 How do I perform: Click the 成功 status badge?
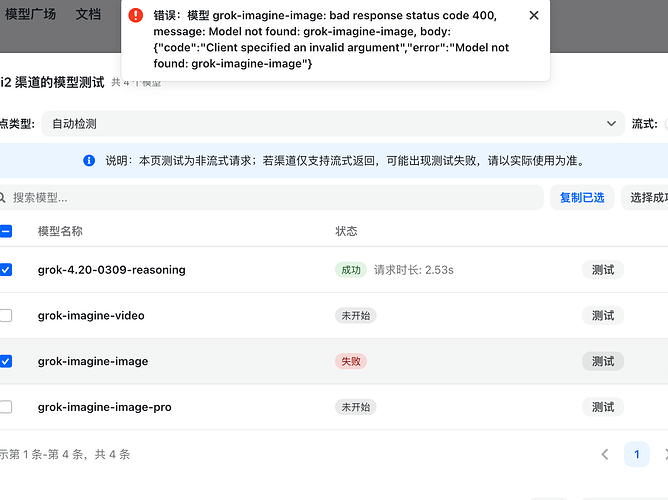351,270
